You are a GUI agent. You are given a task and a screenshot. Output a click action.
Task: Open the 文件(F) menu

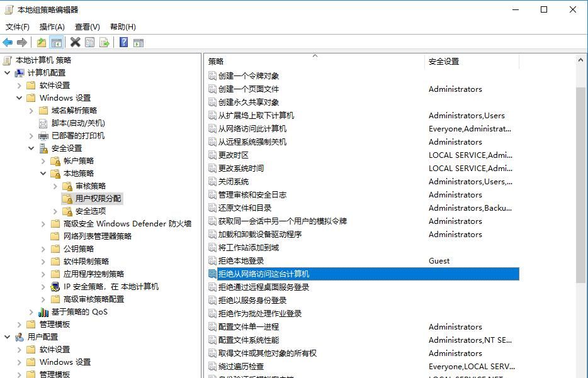17,26
